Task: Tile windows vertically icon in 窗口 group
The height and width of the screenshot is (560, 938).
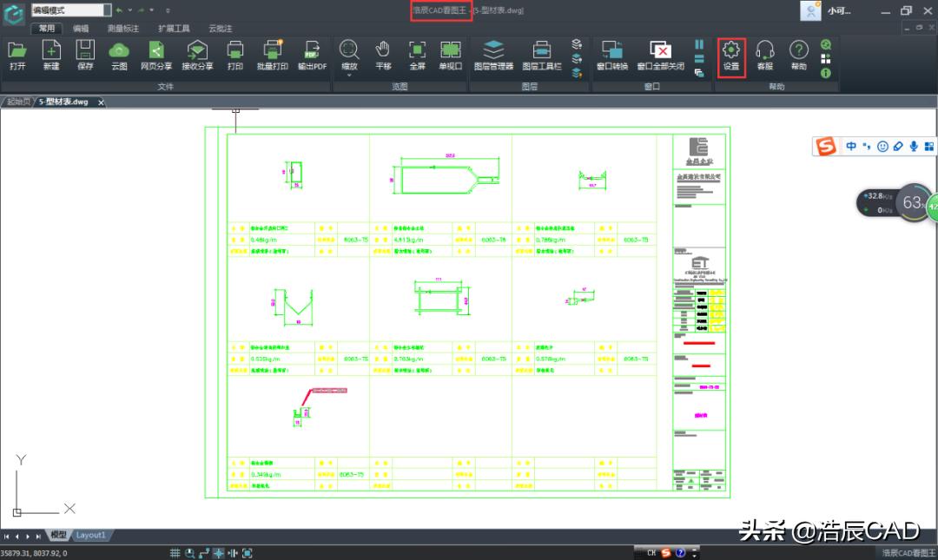Action: 698,45
